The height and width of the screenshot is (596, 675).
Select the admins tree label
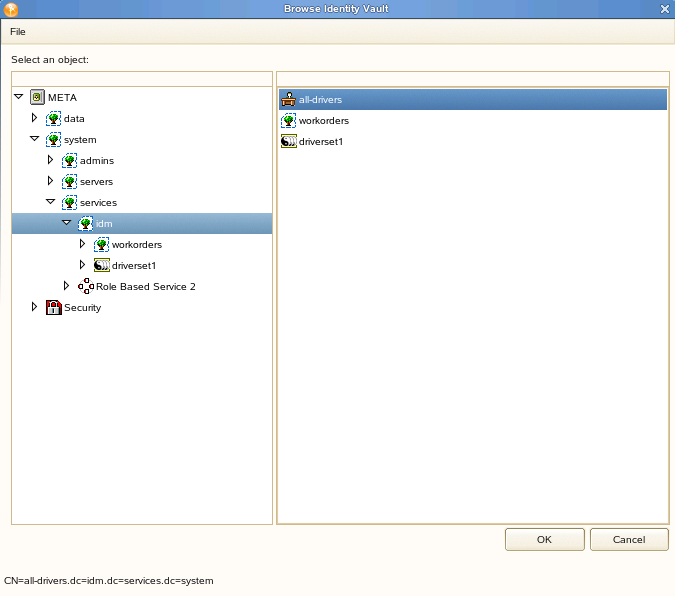pyautogui.click(x=97, y=161)
